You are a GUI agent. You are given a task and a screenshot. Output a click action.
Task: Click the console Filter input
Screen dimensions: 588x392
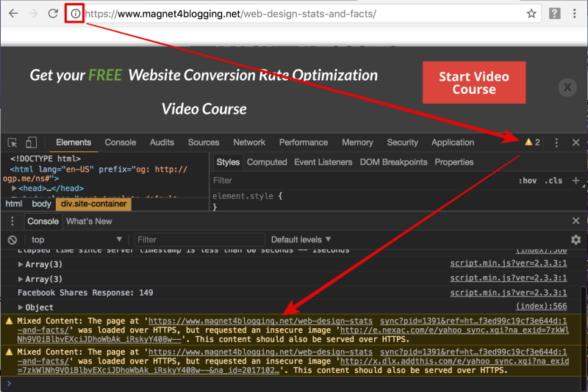tap(199, 239)
